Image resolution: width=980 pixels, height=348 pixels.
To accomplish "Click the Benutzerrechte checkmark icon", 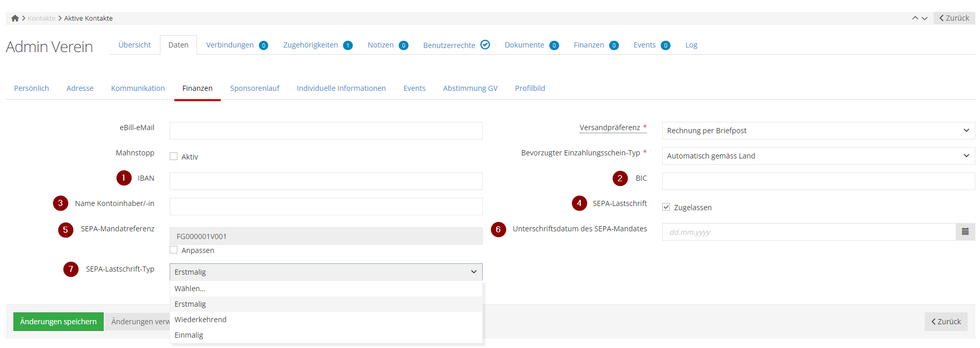I will pos(485,45).
